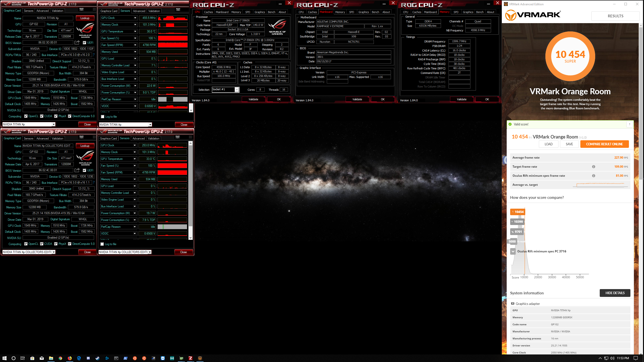Switch to Advanced tab in TITAN Xp Graphics Card window
This screenshot has width=644, height=362.
[42, 11]
